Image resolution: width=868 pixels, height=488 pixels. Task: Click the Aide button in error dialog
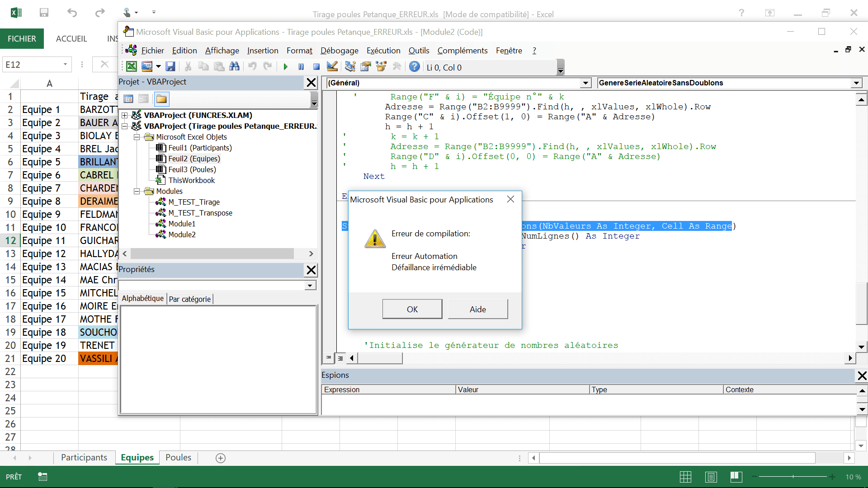477,310
